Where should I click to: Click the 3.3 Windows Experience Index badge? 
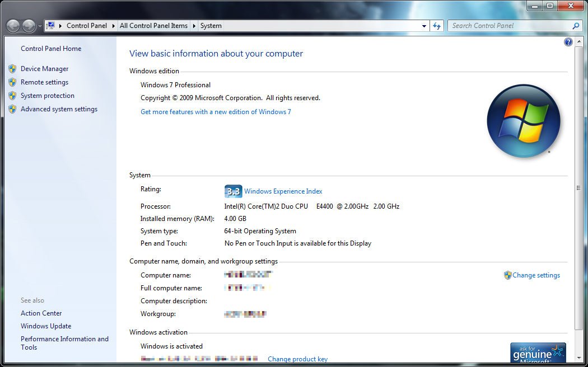click(x=233, y=191)
